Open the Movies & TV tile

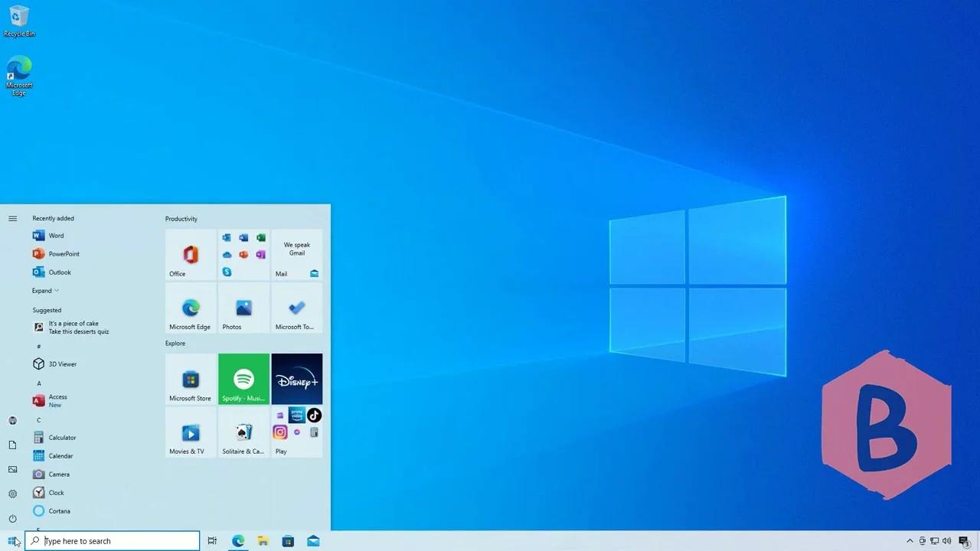coord(191,433)
